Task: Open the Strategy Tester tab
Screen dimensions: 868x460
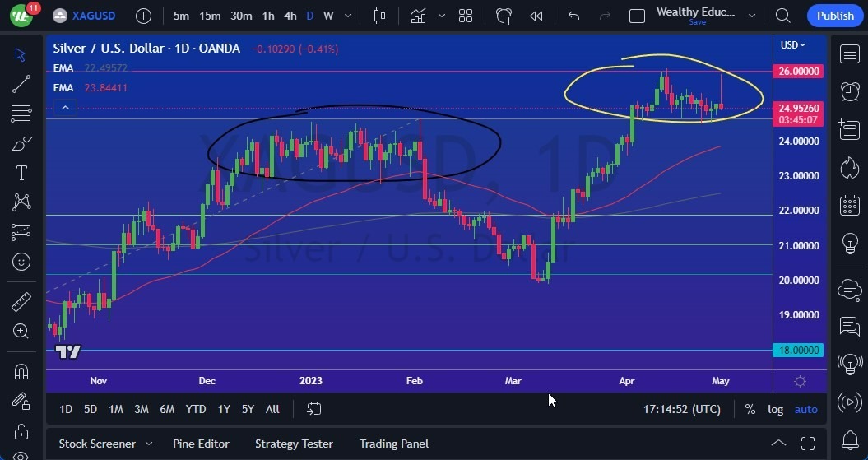Action: click(x=294, y=444)
